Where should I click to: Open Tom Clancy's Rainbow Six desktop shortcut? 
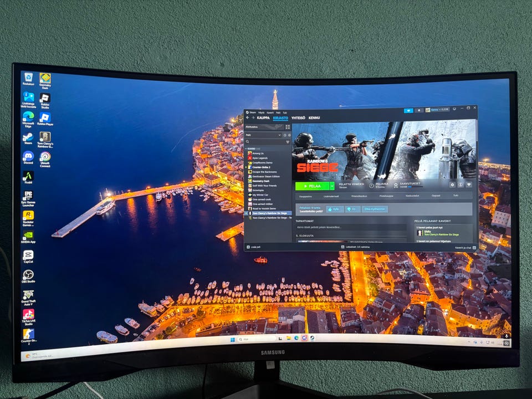pos(45,140)
